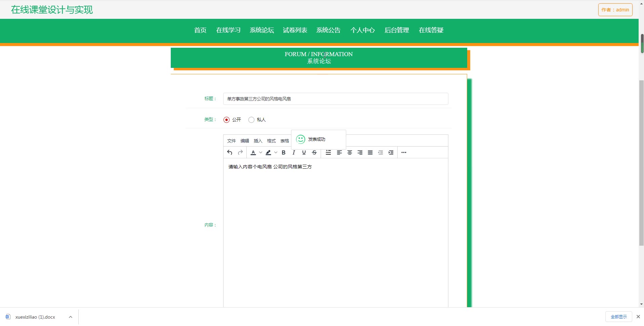Open the 在线答疑 page
This screenshot has height=326, width=644.
pos(431,30)
